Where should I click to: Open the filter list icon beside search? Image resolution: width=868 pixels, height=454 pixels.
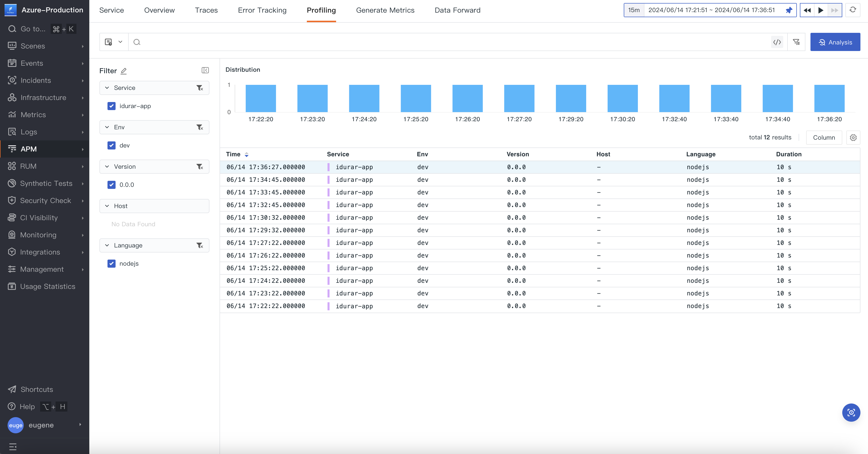796,42
